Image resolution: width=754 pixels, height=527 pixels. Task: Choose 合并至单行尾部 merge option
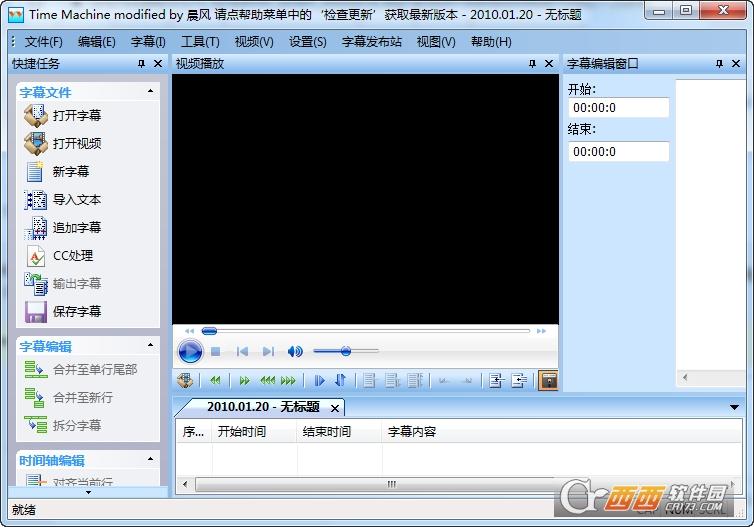(x=81, y=369)
